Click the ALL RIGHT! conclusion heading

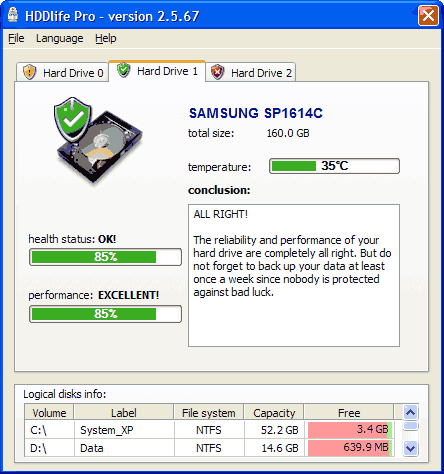click(221, 214)
